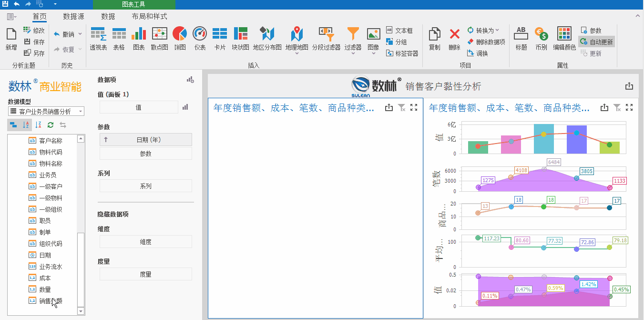644x320 pixels.
Task: Insert a 仪表 gauge
Action: (x=200, y=39)
